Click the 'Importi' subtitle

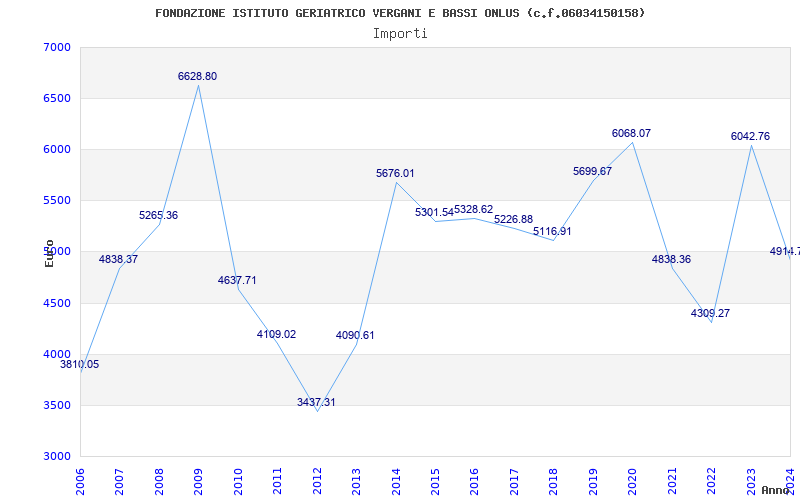[x=400, y=34]
